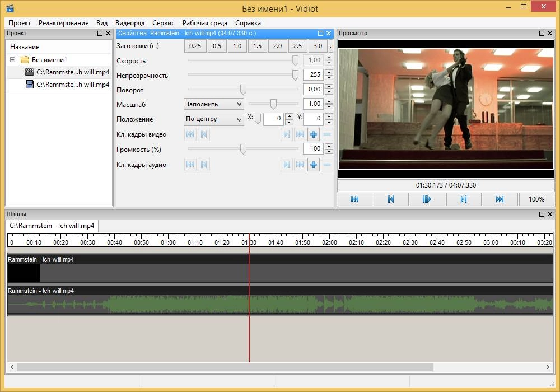Viewport: 560px width, 392px height.
Task: Maximize the Свойства panel
Action: (320, 33)
